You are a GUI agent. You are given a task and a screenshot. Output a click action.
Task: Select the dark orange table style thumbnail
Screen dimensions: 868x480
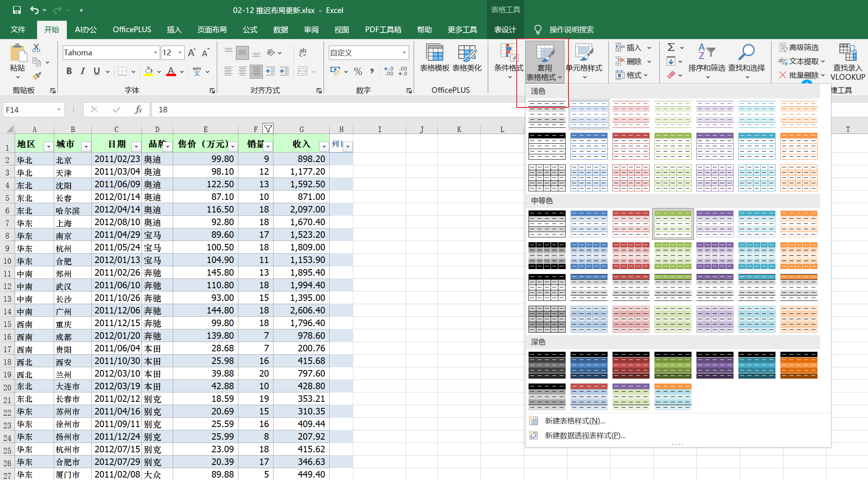point(799,365)
